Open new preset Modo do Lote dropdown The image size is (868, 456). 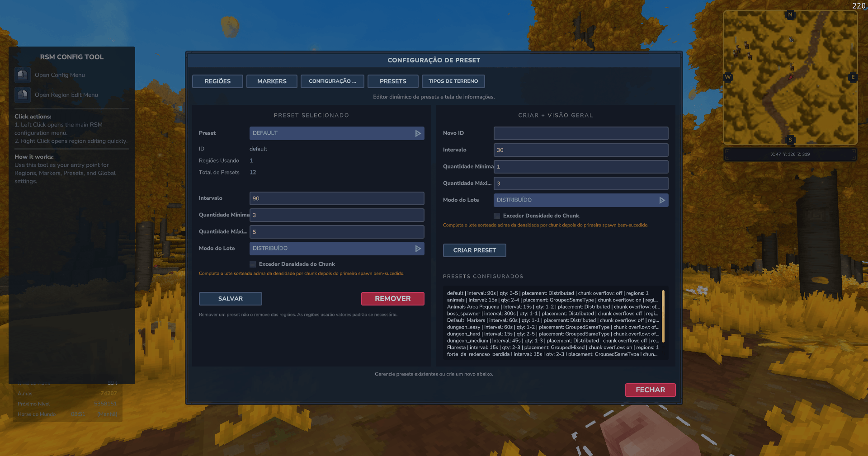coord(581,200)
